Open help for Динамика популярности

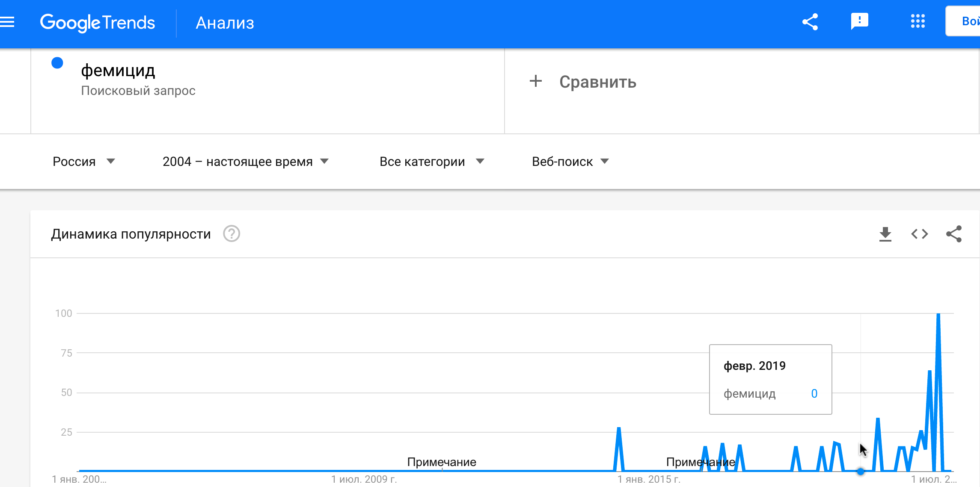[x=232, y=234]
